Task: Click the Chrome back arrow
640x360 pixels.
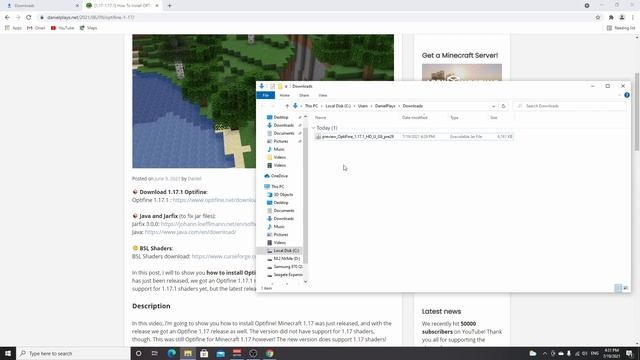Action: (x=7, y=18)
